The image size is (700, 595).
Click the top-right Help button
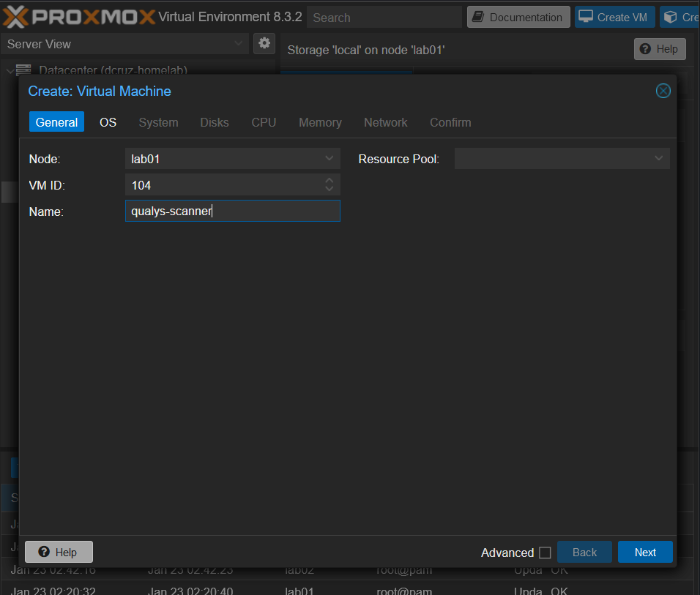coord(660,49)
